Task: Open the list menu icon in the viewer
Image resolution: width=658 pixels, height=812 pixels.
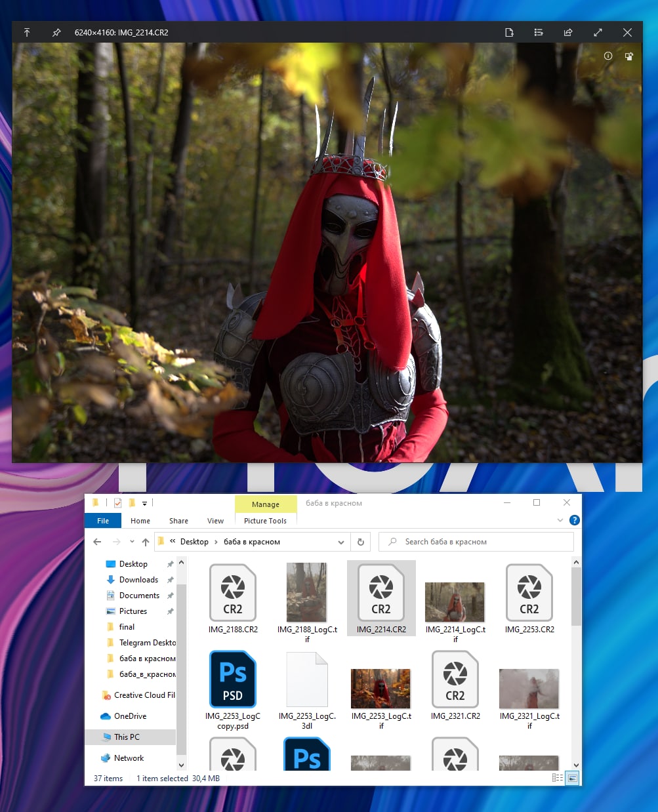Action: click(x=539, y=32)
